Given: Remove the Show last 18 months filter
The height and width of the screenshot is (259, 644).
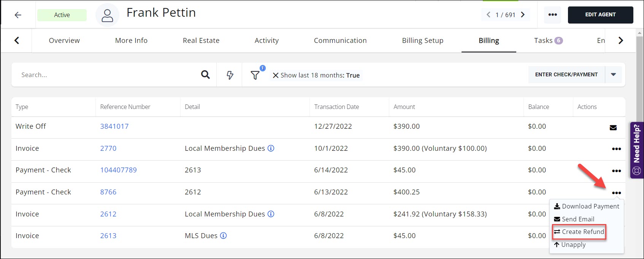Looking at the screenshot, I should 276,75.
